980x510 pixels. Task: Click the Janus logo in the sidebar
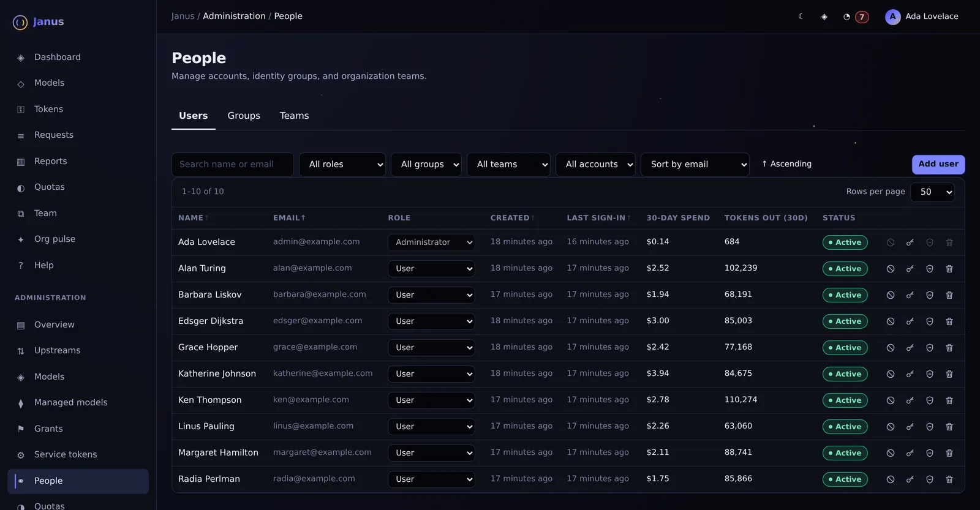(38, 22)
